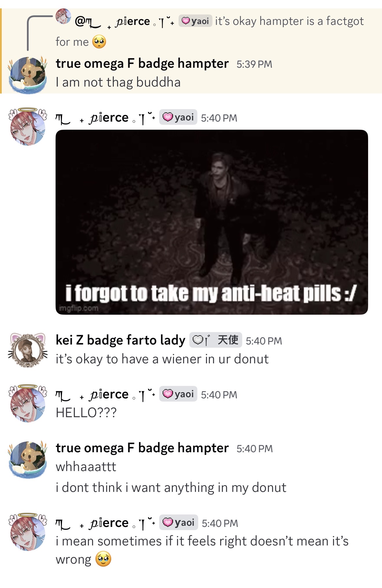
Task: Click hampter's avatar beside whhaaattt
Action: tap(28, 459)
